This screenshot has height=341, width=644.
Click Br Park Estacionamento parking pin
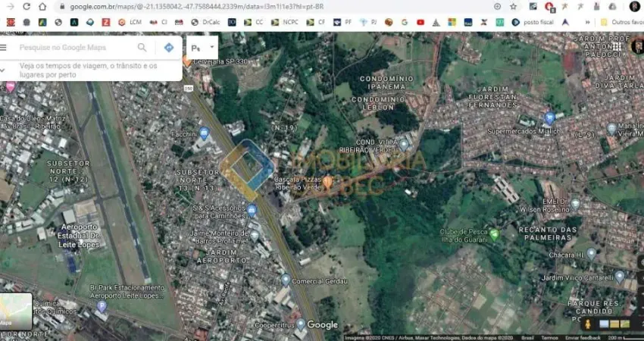tap(102, 306)
